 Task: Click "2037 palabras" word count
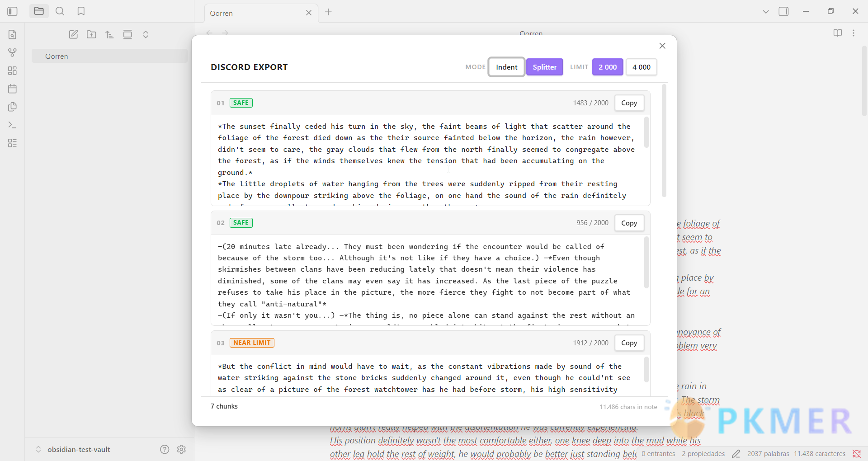pyautogui.click(x=768, y=454)
